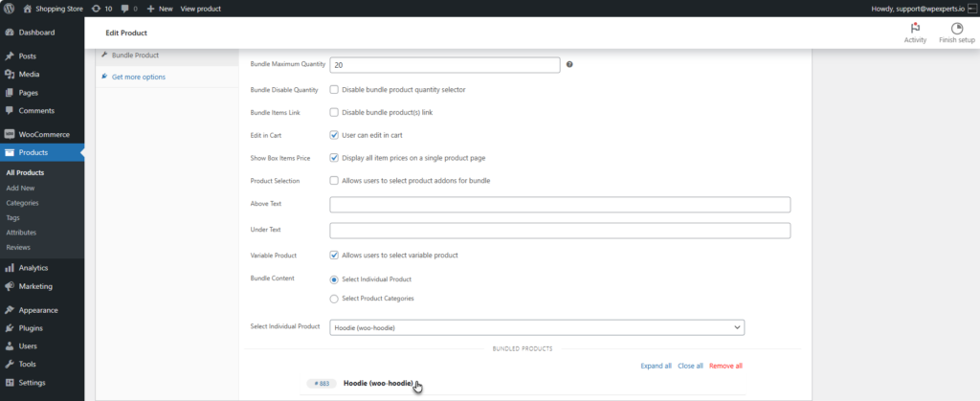This screenshot has height=401, width=980.
Task: Click the WooCommerce logo icon
Action: (10, 134)
